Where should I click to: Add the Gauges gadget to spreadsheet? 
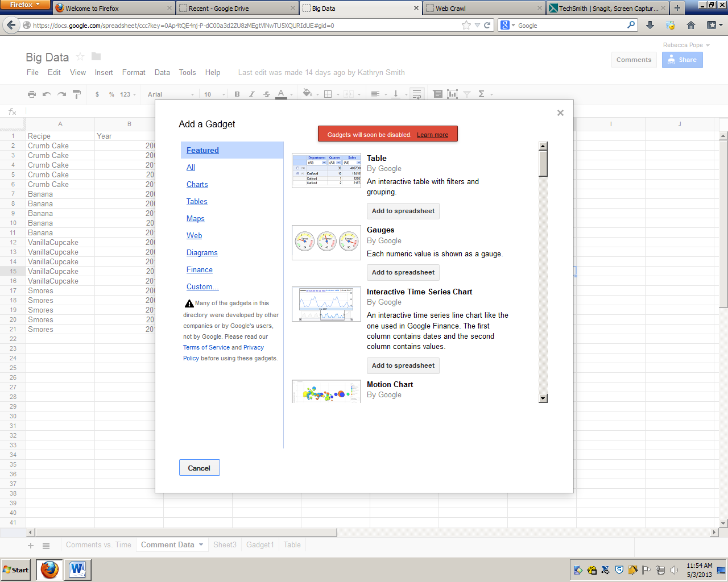click(x=403, y=272)
